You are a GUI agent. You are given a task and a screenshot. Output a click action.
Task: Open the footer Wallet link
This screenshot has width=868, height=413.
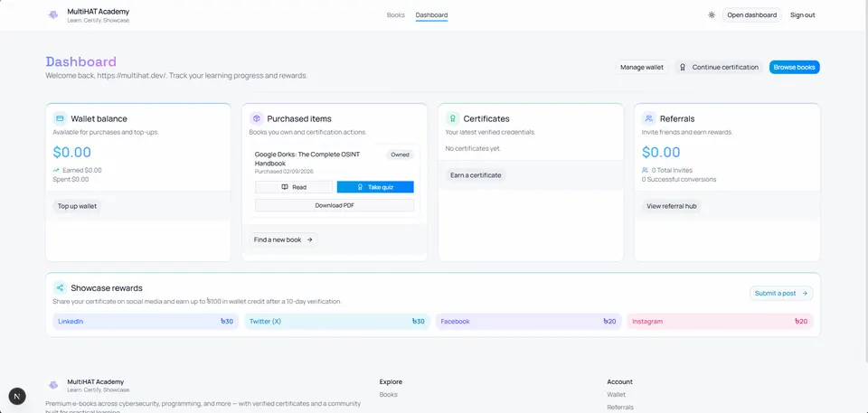(x=616, y=395)
